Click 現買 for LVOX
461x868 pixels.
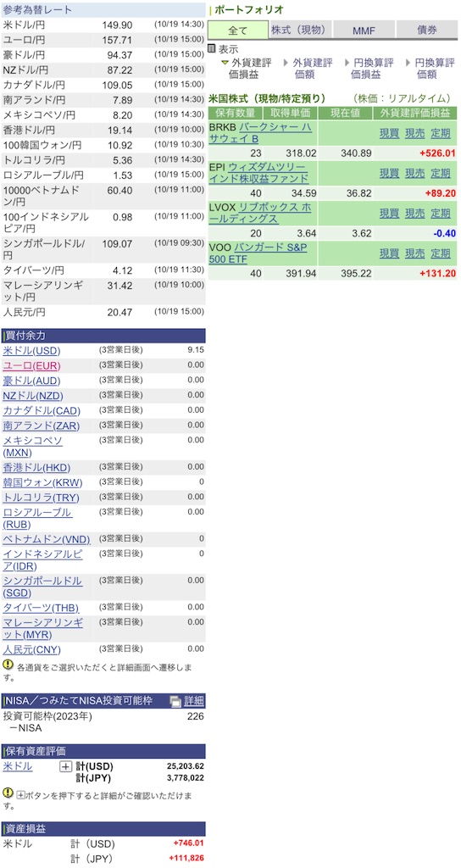click(389, 214)
